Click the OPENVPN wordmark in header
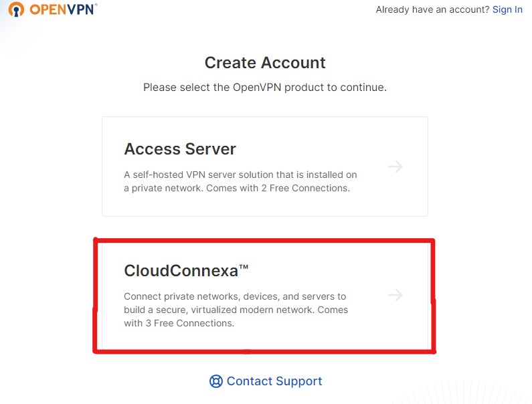532x404 pixels. pos(63,9)
